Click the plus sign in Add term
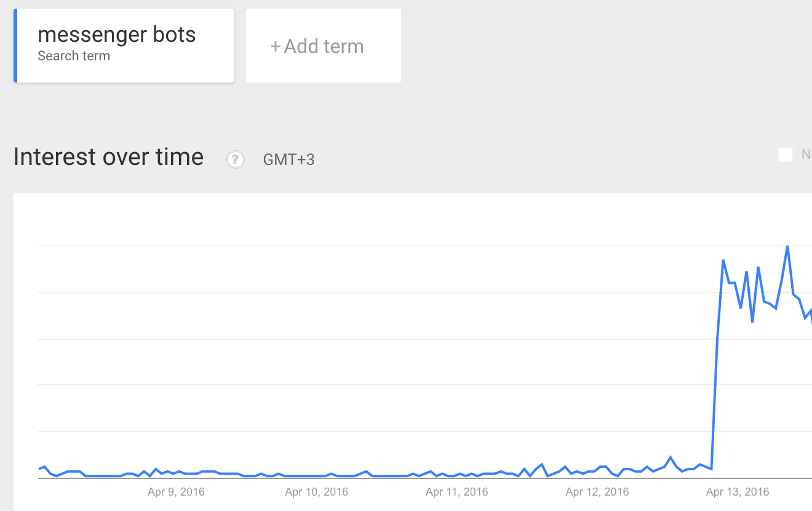The width and height of the screenshot is (812, 511). (275, 46)
